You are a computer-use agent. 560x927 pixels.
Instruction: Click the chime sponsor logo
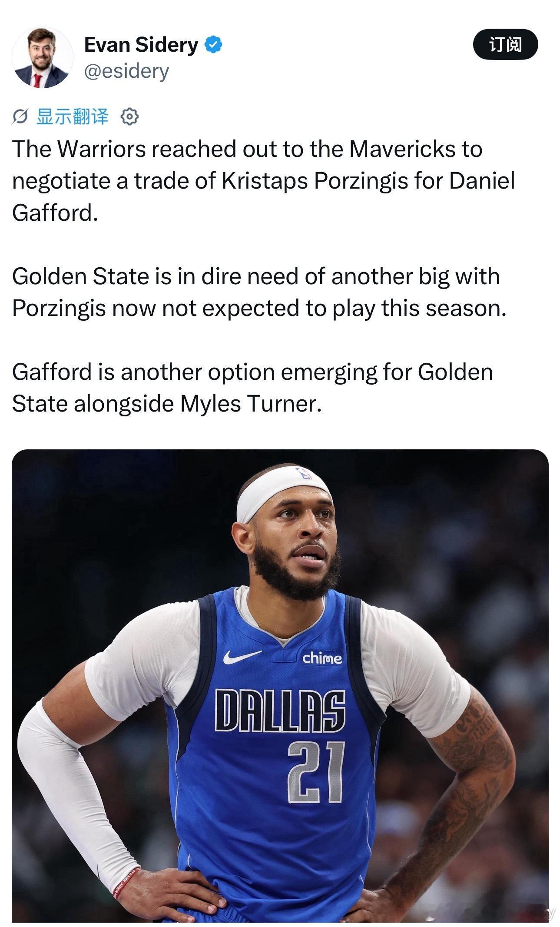[x=322, y=658]
